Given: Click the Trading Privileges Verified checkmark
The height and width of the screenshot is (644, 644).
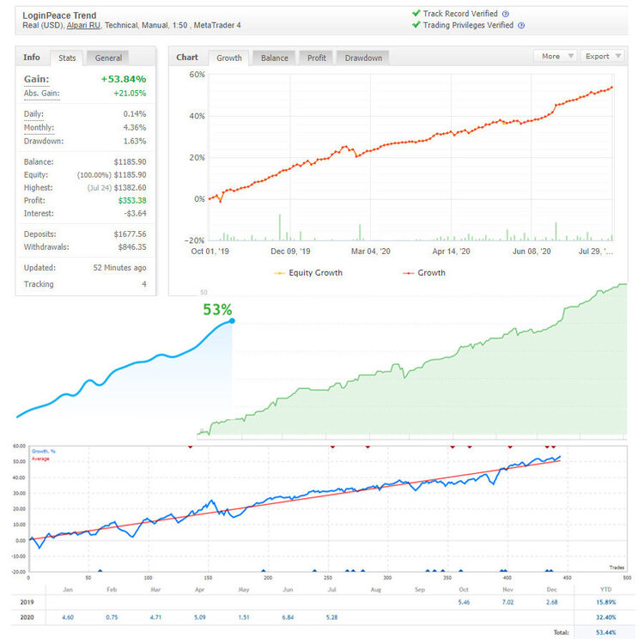Looking at the screenshot, I should click(416, 25).
